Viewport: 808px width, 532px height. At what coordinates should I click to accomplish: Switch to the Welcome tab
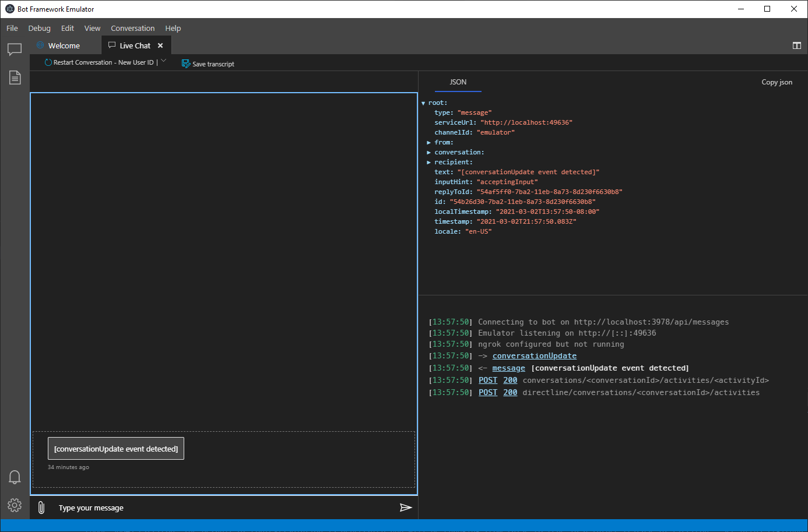(x=65, y=45)
